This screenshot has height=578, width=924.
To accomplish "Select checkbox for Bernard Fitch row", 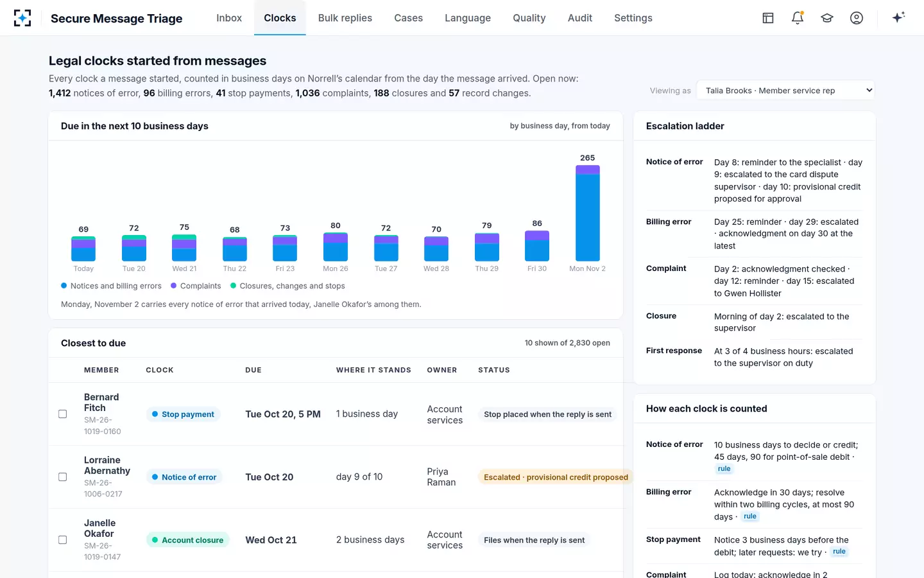I will click(63, 414).
